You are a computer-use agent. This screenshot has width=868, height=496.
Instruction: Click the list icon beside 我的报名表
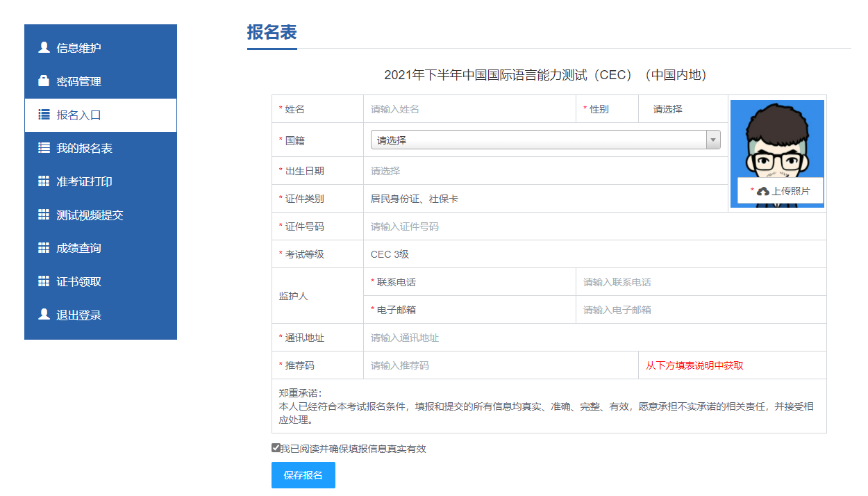coord(44,148)
